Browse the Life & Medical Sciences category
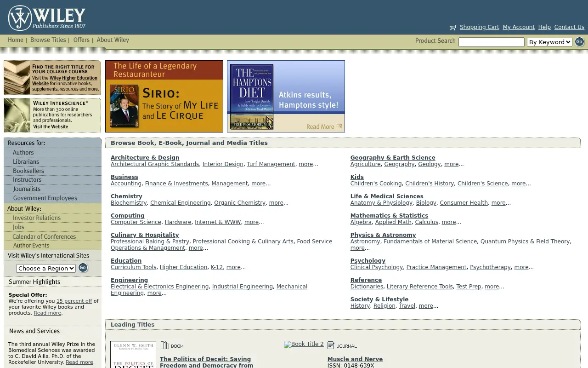Image resolution: width=588 pixels, height=368 pixels. 387,196
